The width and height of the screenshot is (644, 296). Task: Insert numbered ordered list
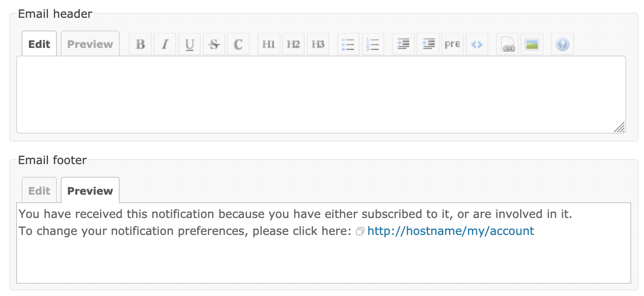[x=373, y=44]
